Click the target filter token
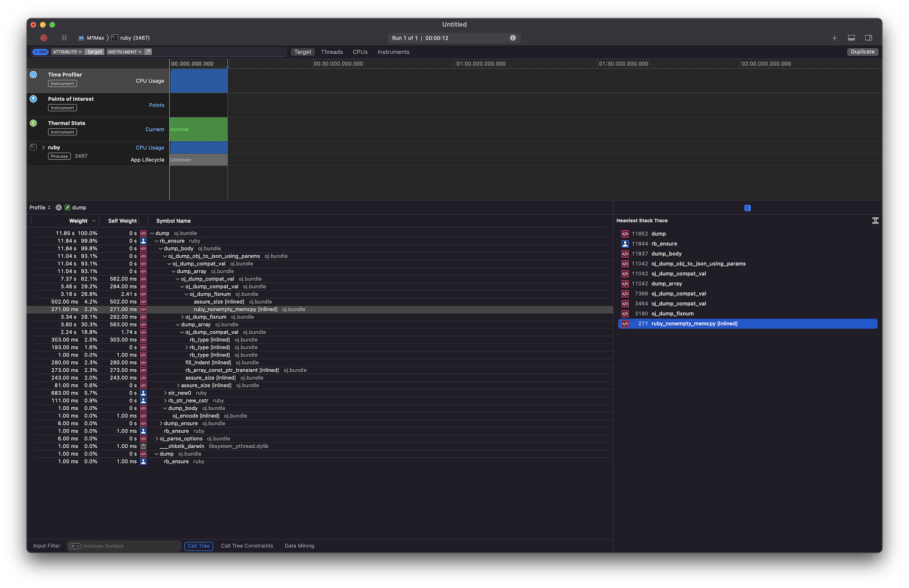Image resolution: width=909 pixels, height=588 pixels. [95, 52]
